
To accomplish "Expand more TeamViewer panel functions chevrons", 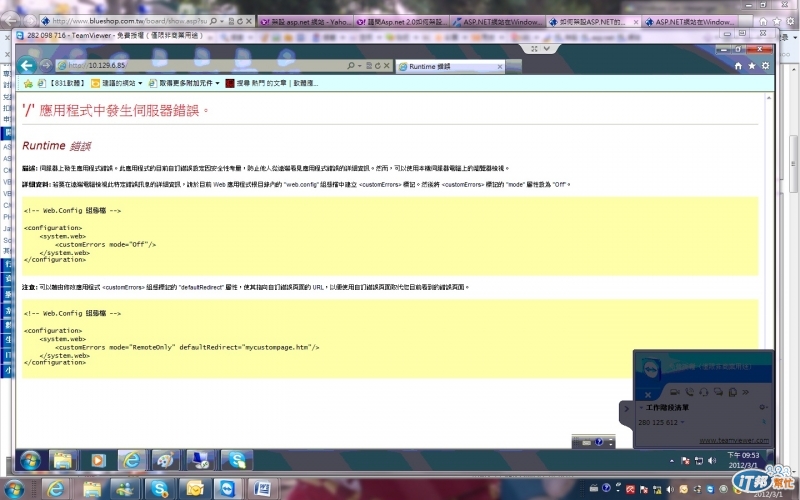I will 745,392.
